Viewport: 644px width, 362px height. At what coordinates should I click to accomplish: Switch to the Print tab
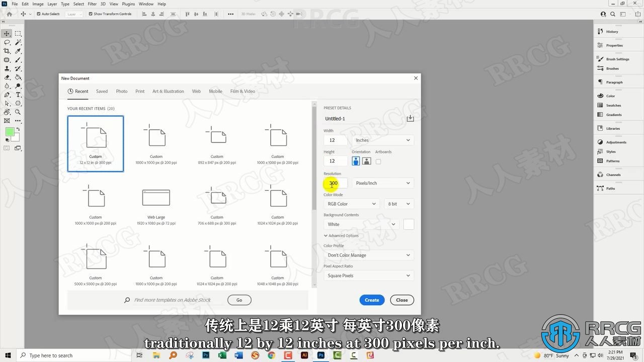[140, 92]
